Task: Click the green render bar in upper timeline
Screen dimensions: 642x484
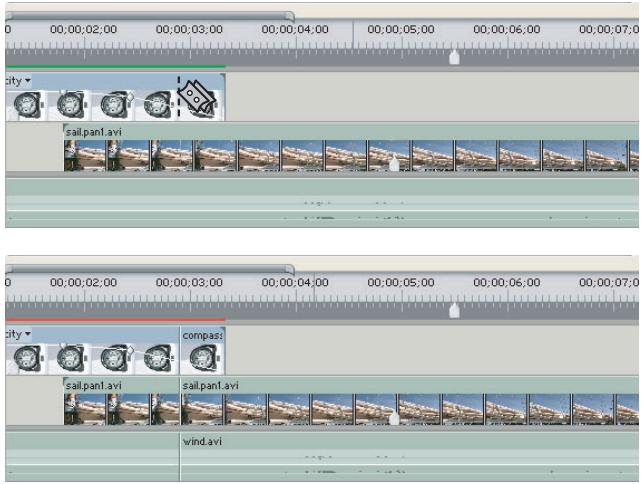Action: pos(115,66)
